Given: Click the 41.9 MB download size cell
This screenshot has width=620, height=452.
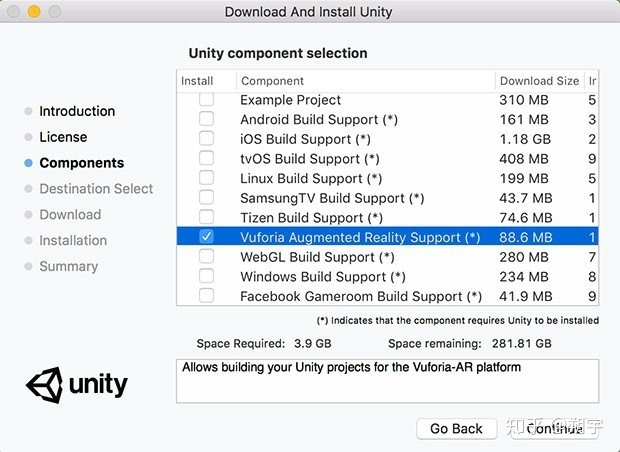Looking at the screenshot, I should 525,296.
